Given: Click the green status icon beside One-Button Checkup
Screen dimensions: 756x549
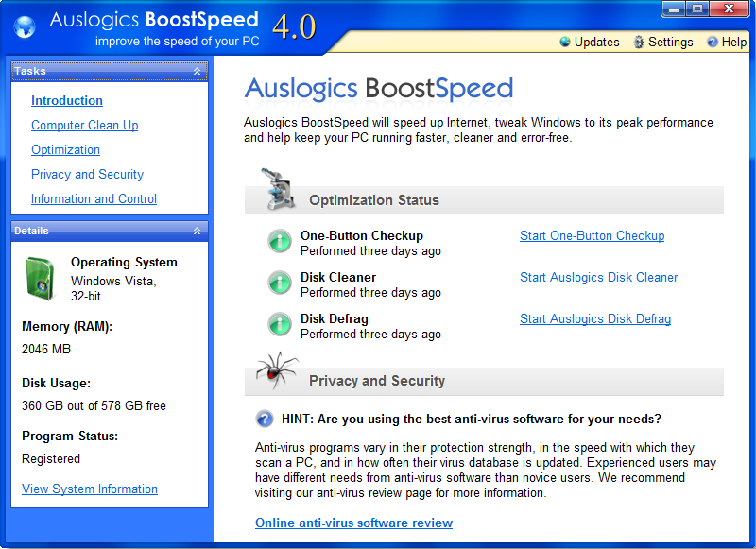Looking at the screenshot, I should (280, 241).
